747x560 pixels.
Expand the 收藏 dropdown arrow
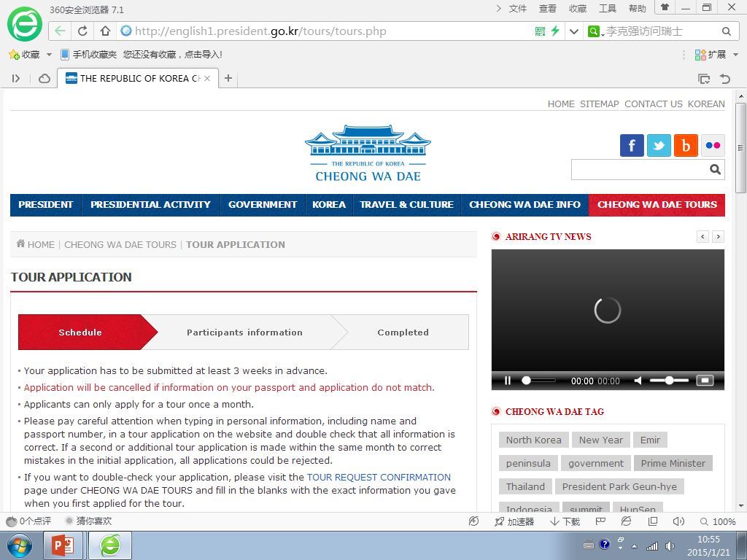(49, 55)
